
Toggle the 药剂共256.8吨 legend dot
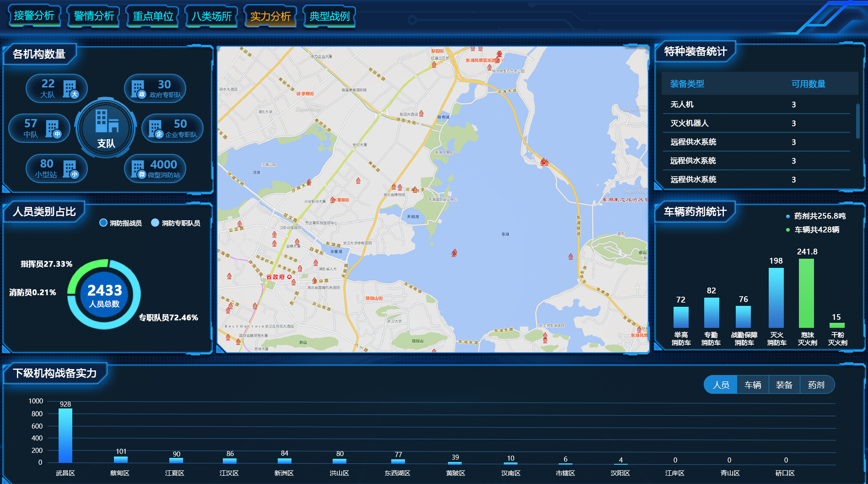787,216
